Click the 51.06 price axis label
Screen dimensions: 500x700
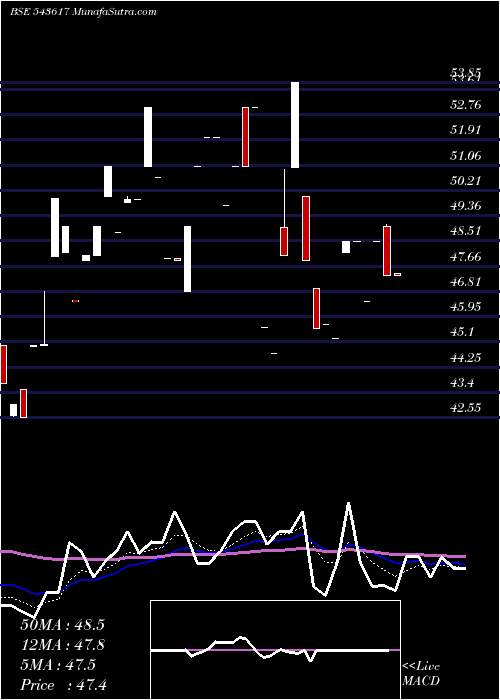(x=466, y=155)
